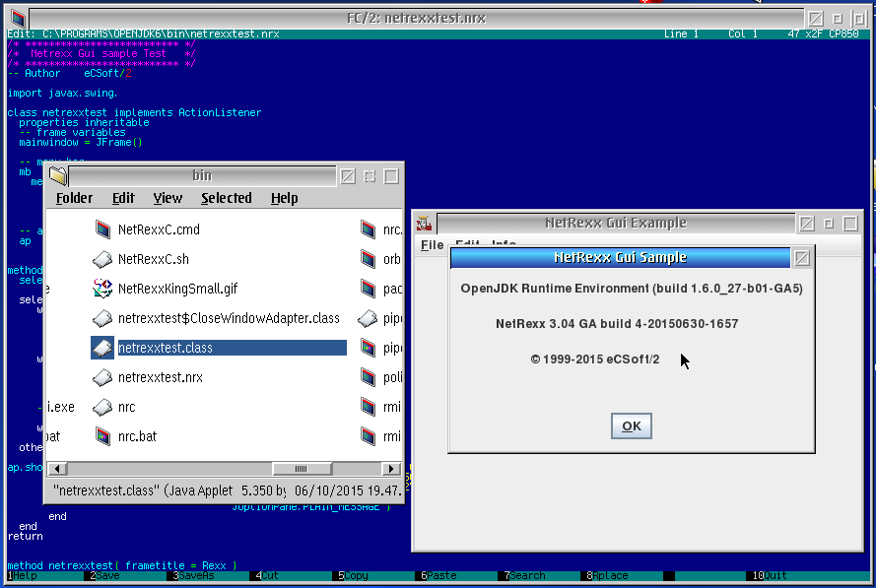Click the netrexxtest.nrx file name in bin
The image size is (876, 588).
click(x=161, y=377)
